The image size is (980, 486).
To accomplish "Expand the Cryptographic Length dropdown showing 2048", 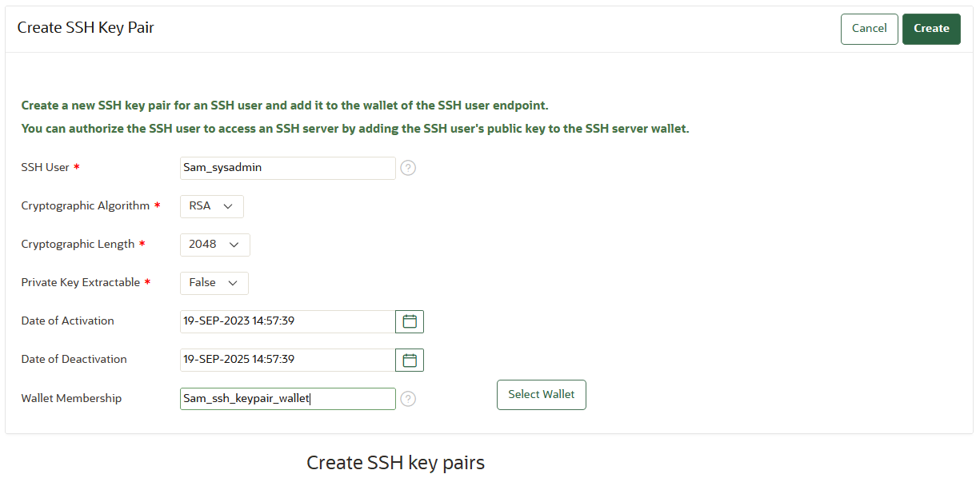I will pos(214,245).
